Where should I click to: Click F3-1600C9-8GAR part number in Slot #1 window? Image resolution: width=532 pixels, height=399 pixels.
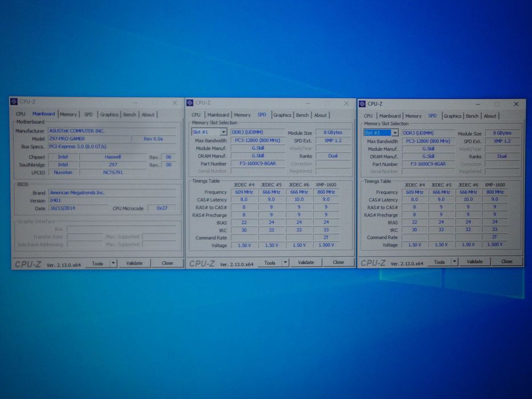coord(258,164)
